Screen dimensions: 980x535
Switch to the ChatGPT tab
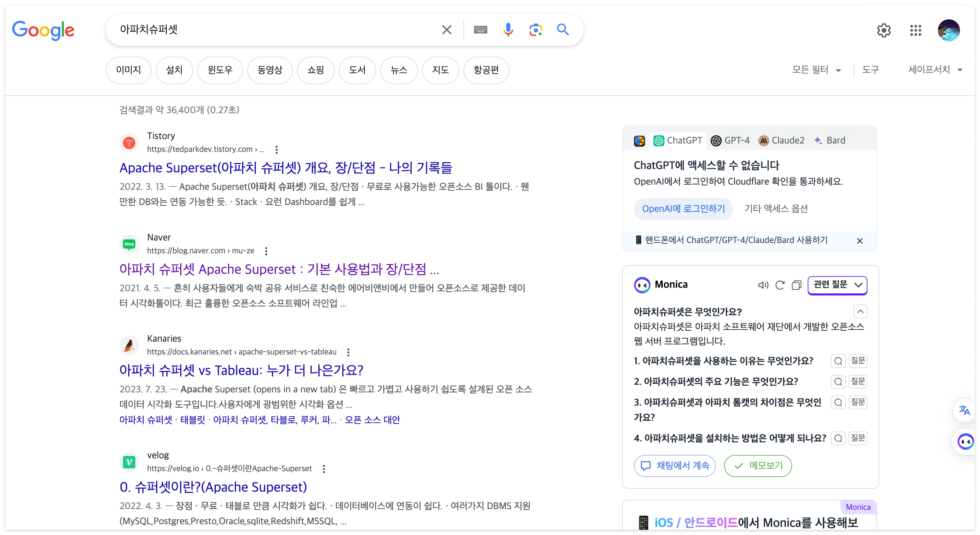[x=678, y=141]
